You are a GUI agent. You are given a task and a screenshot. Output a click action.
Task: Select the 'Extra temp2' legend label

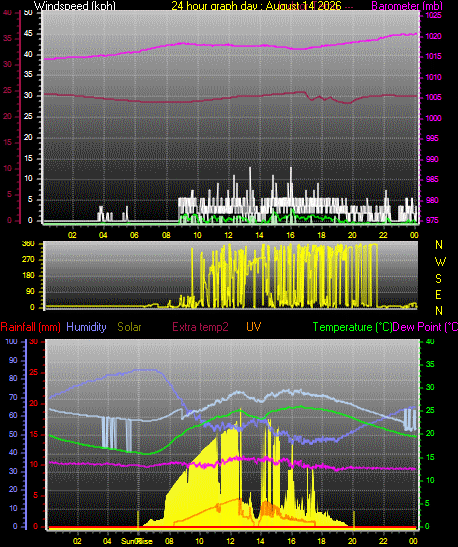pos(200,327)
